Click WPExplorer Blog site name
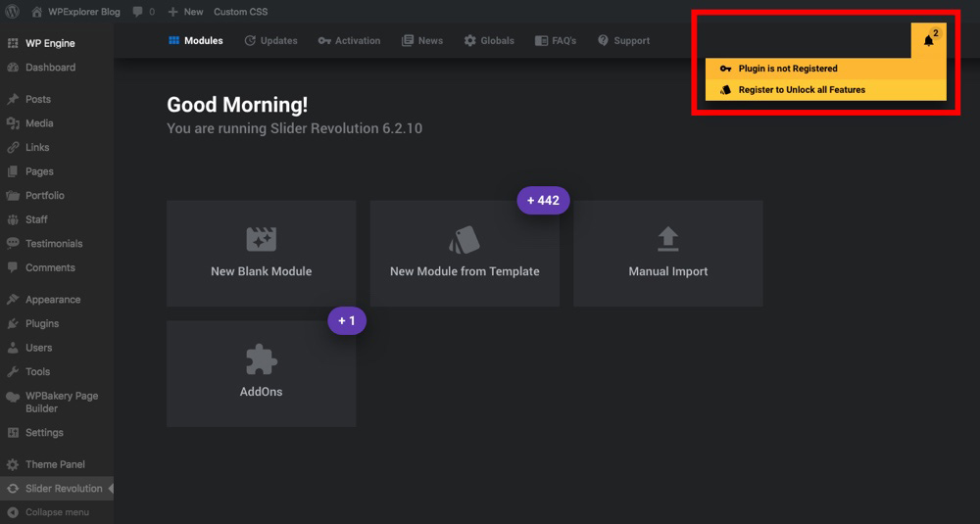Screen dimensions: 980x524 (83, 12)
